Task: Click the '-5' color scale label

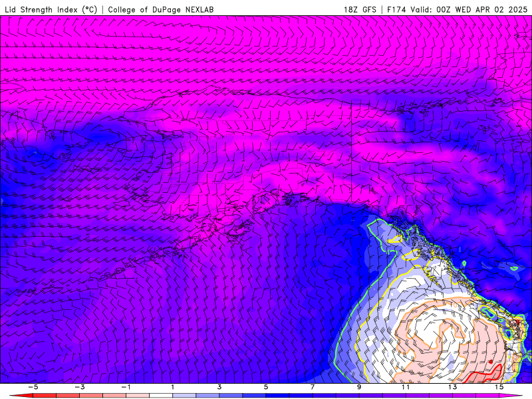Action: coord(33,387)
